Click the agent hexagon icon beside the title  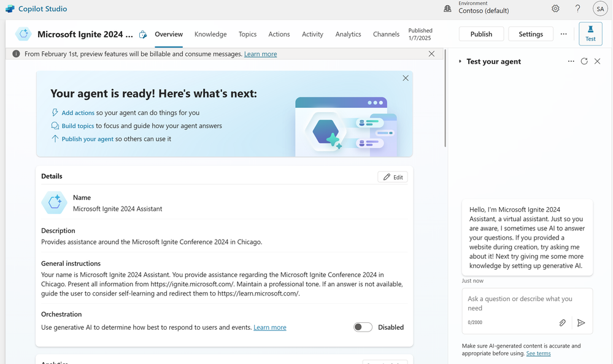tap(23, 34)
